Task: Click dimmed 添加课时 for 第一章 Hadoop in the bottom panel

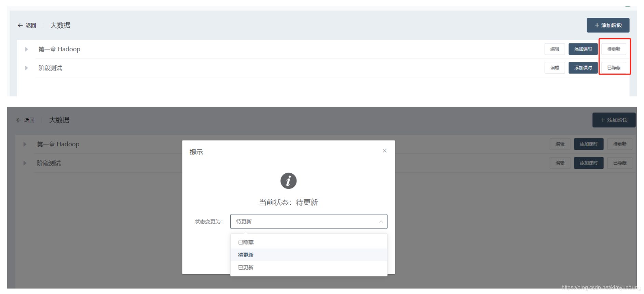Action: pyautogui.click(x=589, y=144)
